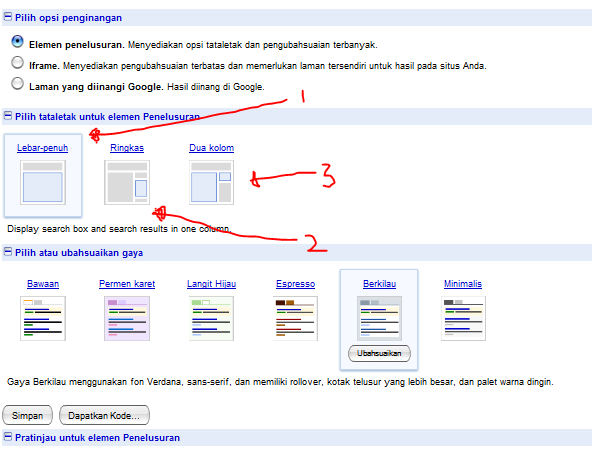Click the Simpan button
Screen dimensions: 594x455
[28, 416]
